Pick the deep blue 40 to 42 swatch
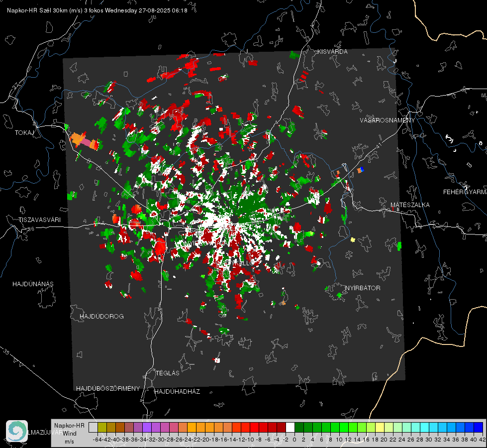Screen dimensions: 487x448 (479, 427)
